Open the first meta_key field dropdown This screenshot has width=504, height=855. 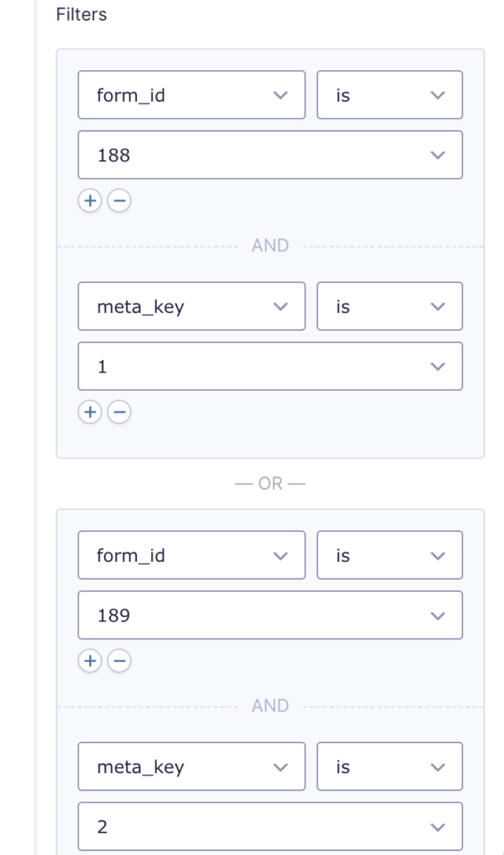[192, 306]
